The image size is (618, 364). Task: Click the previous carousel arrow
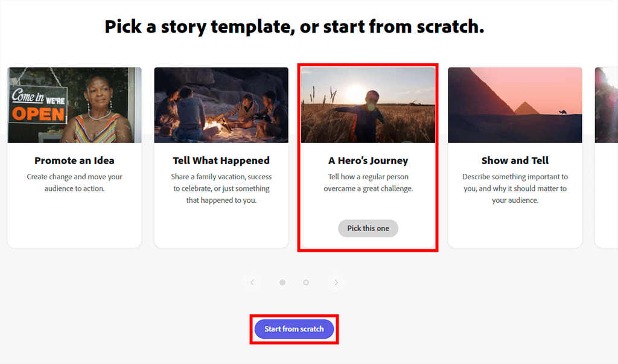[x=252, y=283]
